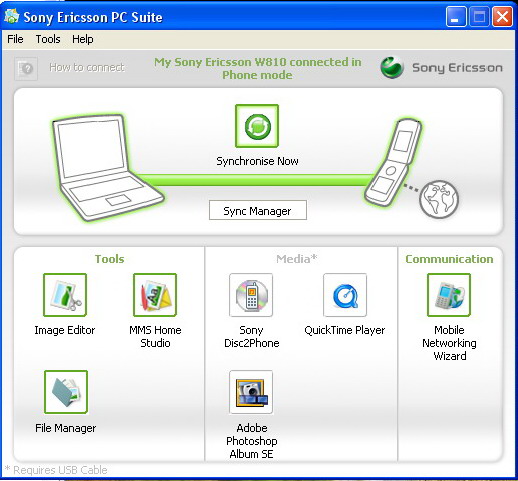Launch Adobe Photoshop Album SE
This screenshot has height=481, width=518.
pos(251,392)
